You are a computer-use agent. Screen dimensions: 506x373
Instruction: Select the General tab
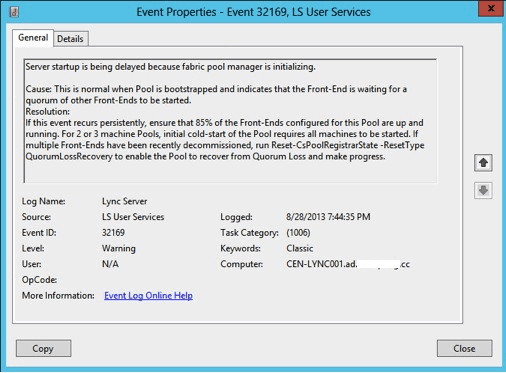pyautogui.click(x=33, y=38)
